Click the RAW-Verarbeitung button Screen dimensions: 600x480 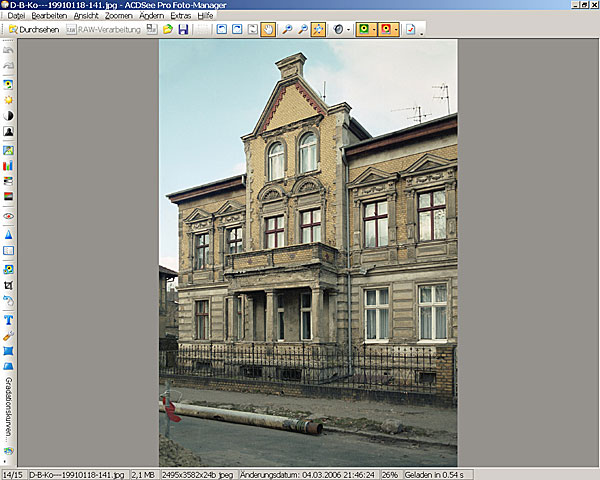[x=103, y=30]
